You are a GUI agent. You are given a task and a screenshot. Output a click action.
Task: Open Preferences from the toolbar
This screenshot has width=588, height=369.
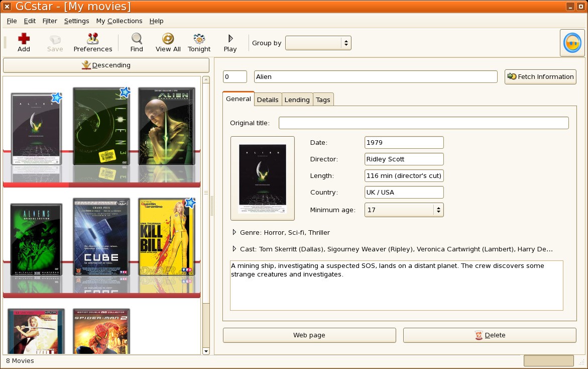pyautogui.click(x=92, y=40)
